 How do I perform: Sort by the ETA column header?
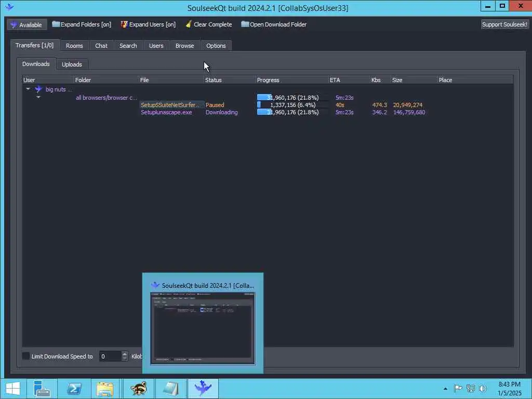tap(350, 80)
